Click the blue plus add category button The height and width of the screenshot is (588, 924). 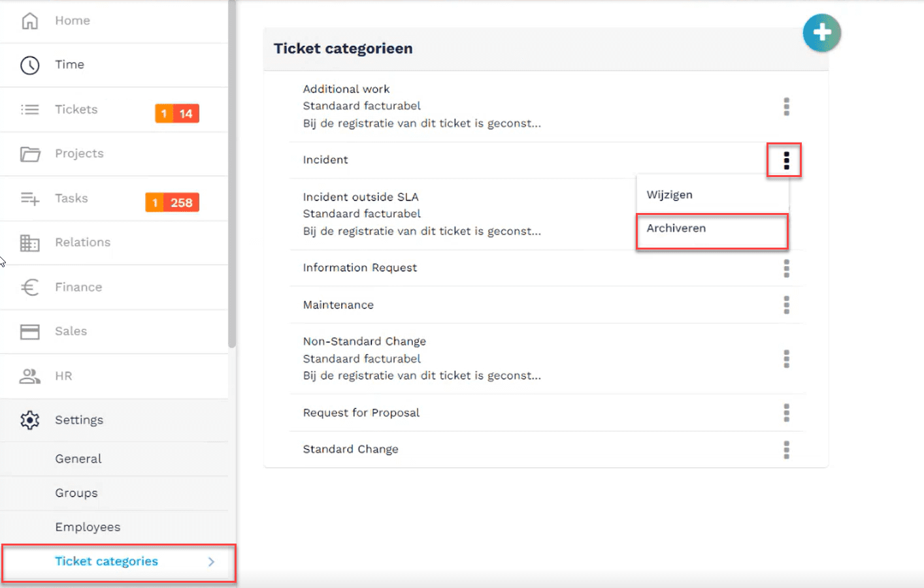point(821,33)
